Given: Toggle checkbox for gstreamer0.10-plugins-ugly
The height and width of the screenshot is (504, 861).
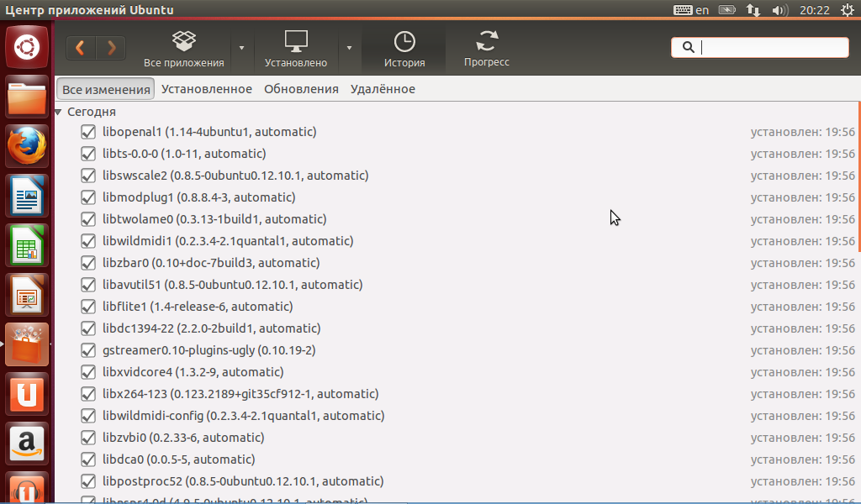Looking at the screenshot, I should pyautogui.click(x=87, y=350).
